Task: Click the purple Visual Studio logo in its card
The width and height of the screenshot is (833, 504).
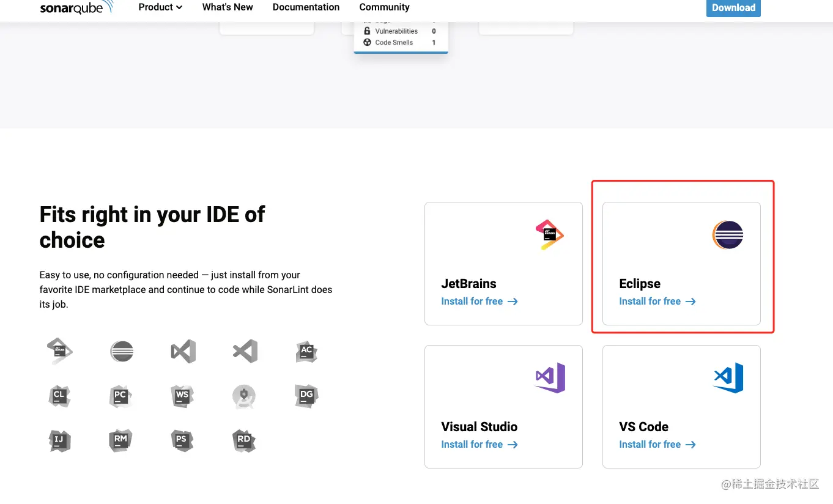Action: [x=550, y=378]
